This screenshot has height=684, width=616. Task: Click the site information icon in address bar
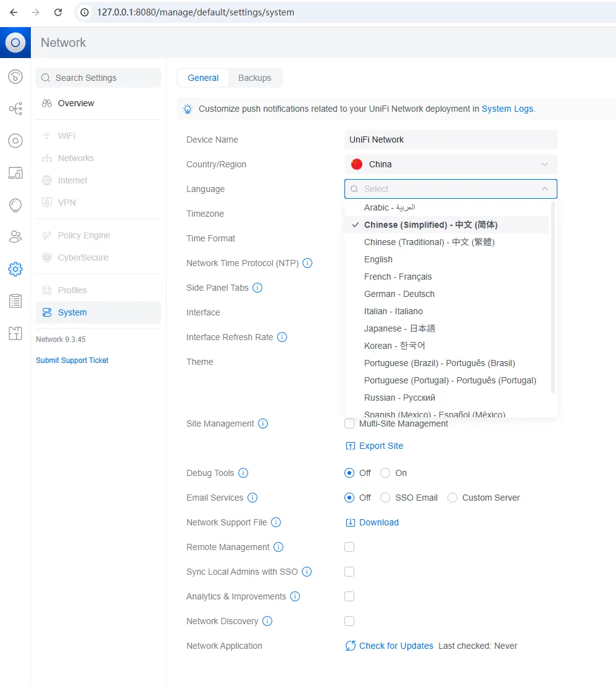coord(85,12)
